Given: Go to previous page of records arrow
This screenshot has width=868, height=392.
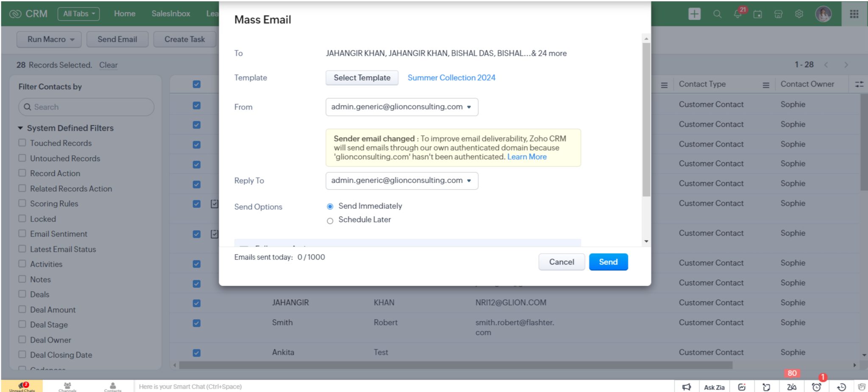Looking at the screenshot, I should tap(826, 65).
